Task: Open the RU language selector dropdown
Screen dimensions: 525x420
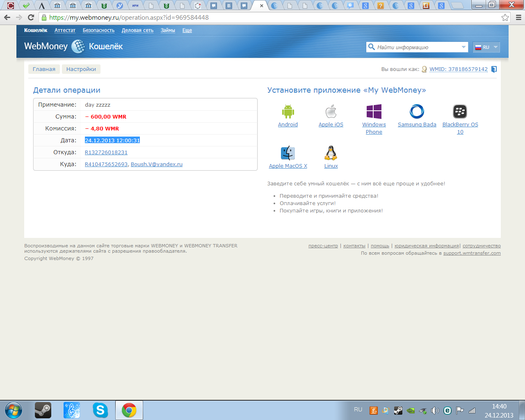Action: (486, 47)
